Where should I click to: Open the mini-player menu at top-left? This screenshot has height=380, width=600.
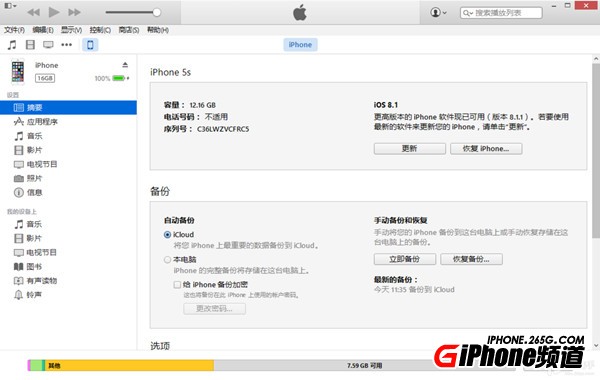[10, 6]
